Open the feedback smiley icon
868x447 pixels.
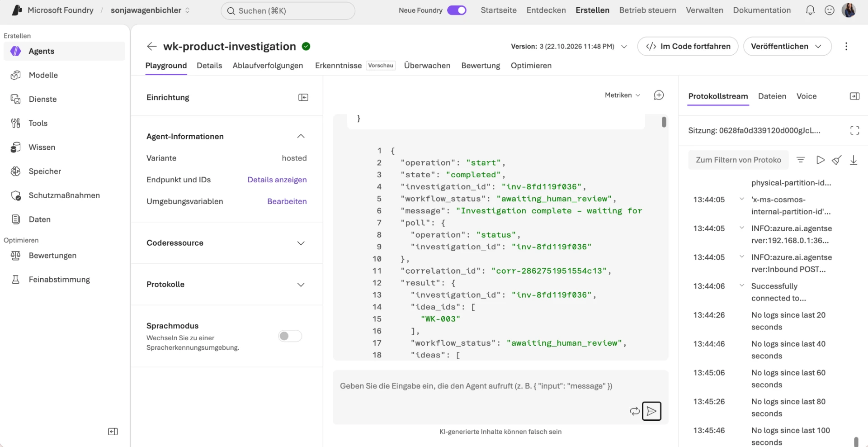830,10
